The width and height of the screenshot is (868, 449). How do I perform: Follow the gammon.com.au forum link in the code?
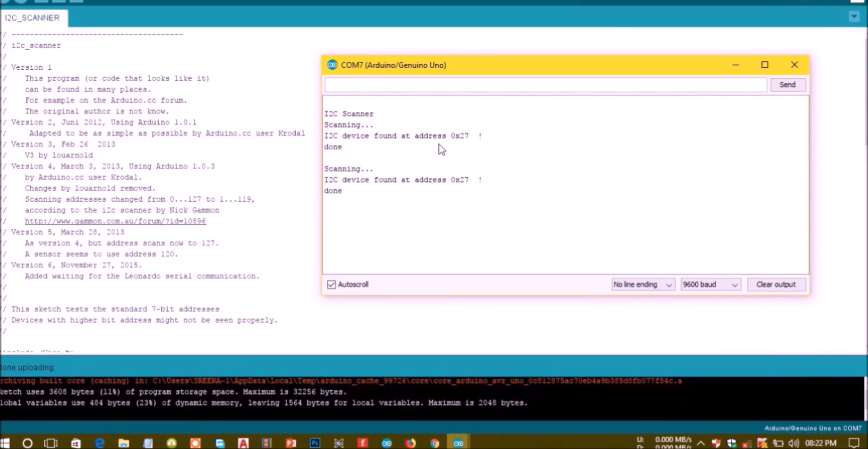pos(116,221)
